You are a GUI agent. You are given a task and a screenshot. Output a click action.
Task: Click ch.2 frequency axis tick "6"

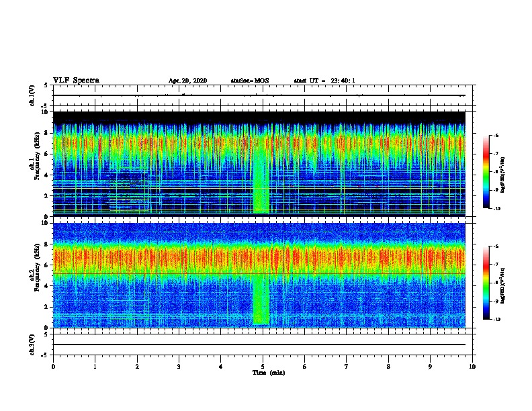pos(46,265)
